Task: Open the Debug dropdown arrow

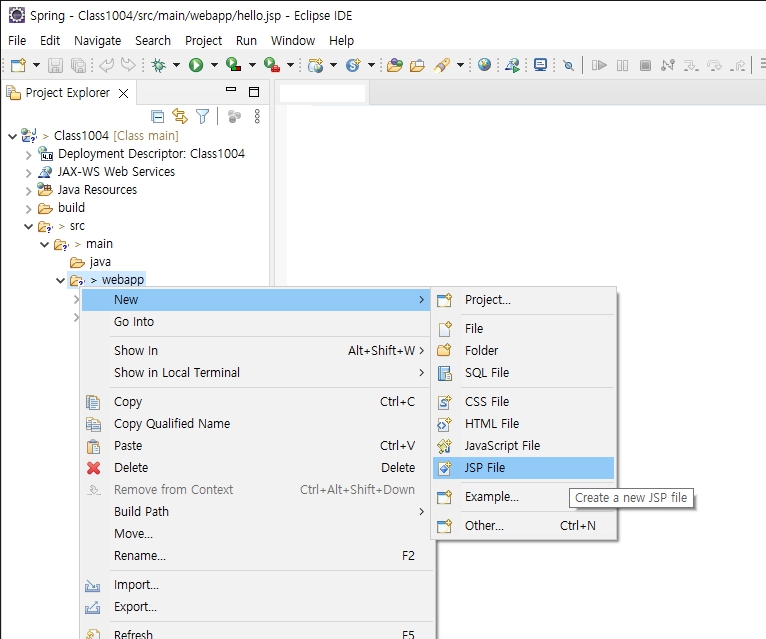Action: [176, 65]
